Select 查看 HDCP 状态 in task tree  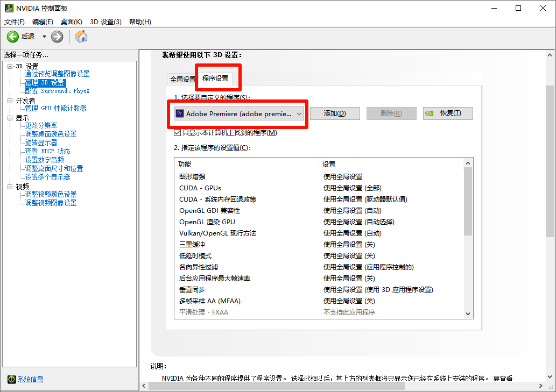47,151
